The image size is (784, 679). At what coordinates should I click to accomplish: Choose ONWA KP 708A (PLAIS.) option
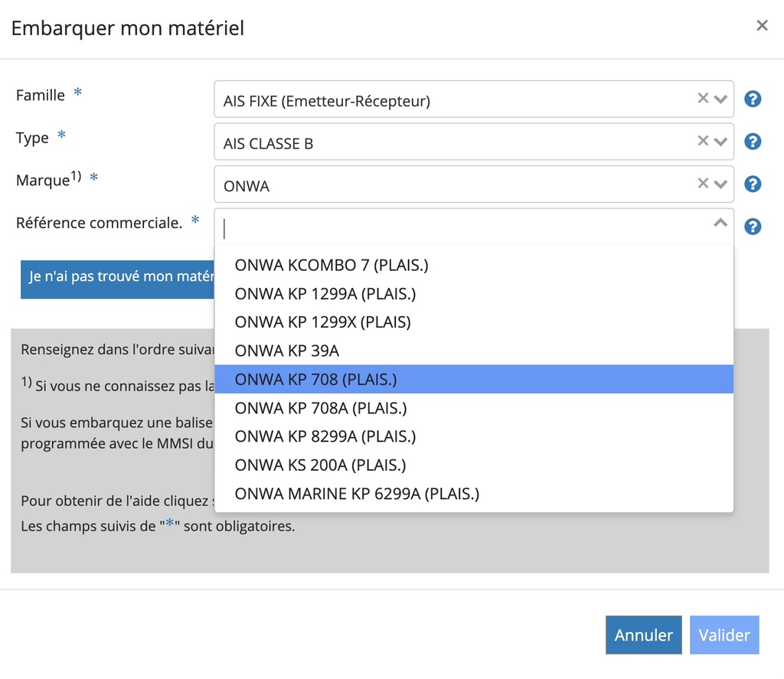click(x=474, y=408)
